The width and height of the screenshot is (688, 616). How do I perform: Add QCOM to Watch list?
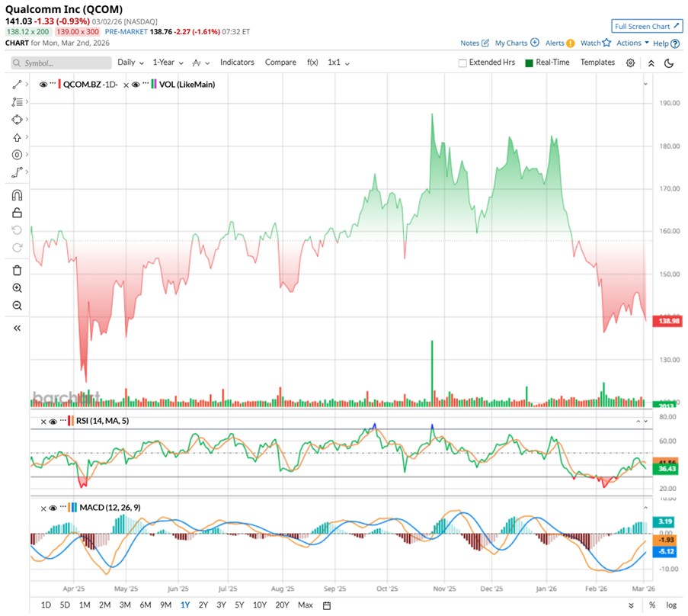coord(595,43)
